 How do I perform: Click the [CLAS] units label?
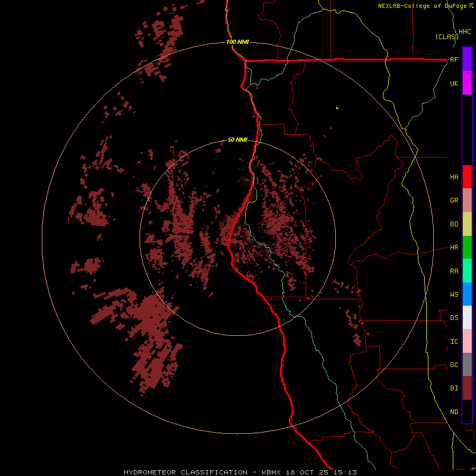click(447, 36)
